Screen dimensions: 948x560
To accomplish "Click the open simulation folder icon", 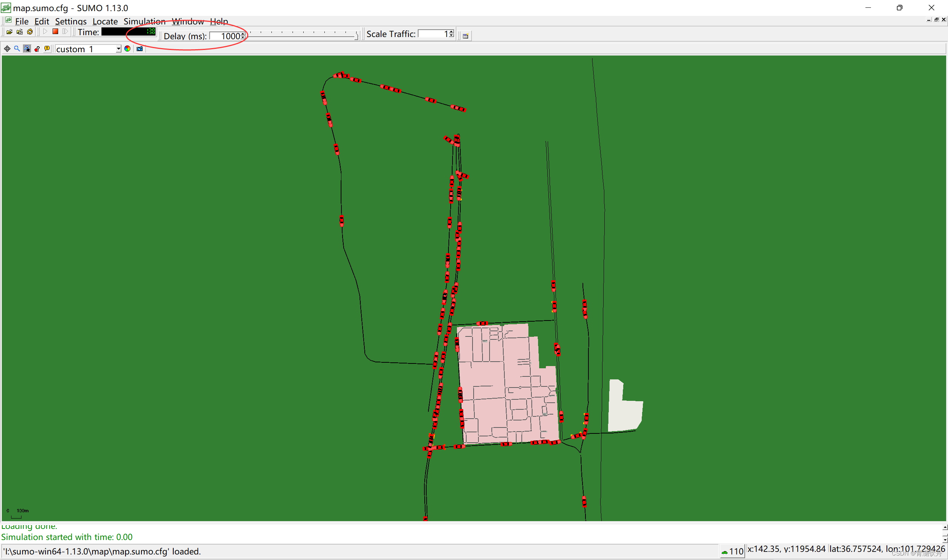I will [9, 32].
